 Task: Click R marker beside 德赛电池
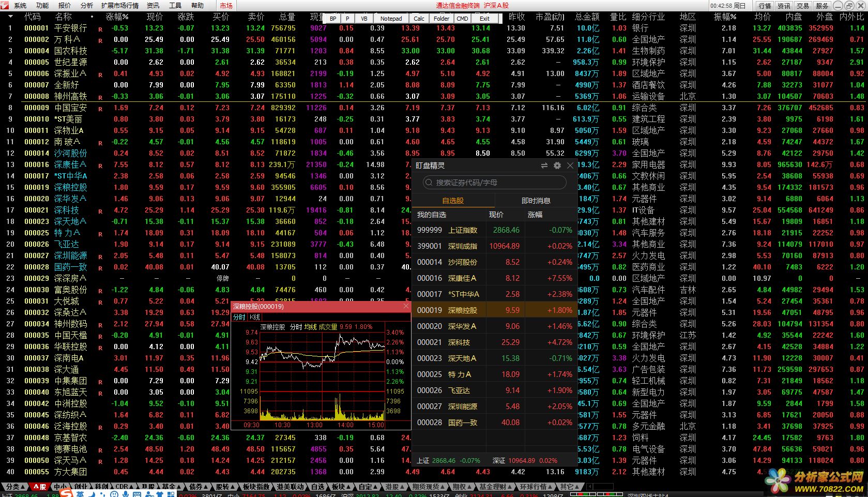(100, 450)
